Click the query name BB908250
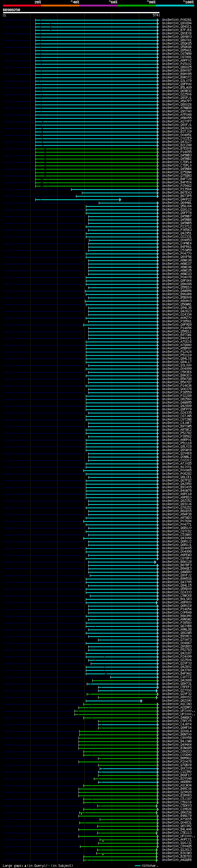 [x=11, y=10]
